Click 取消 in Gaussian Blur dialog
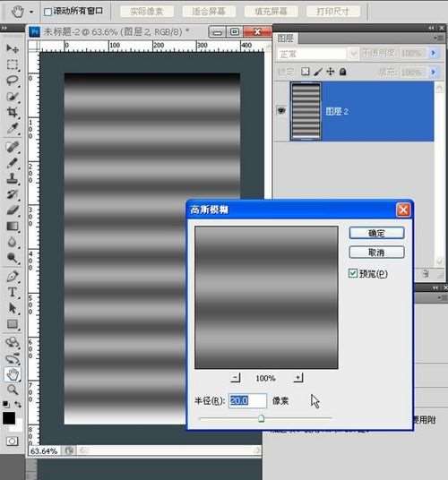This screenshot has width=448, height=480. click(376, 253)
